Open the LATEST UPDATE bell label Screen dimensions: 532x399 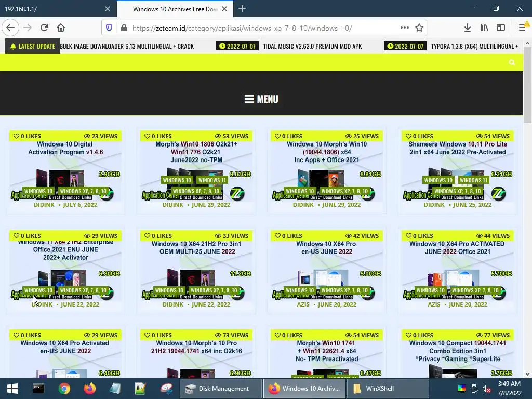(x=33, y=46)
